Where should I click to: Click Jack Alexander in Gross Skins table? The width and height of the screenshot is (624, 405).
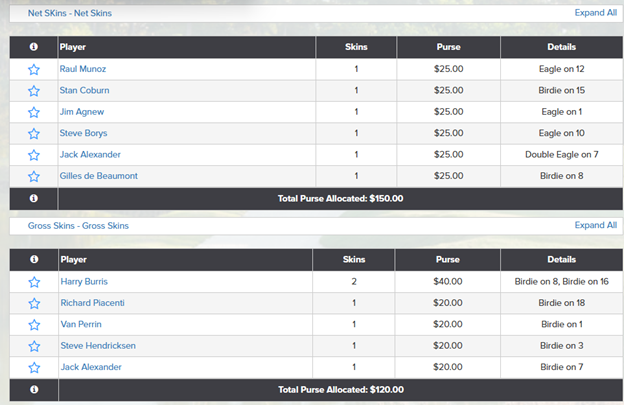[x=90, y=367]
